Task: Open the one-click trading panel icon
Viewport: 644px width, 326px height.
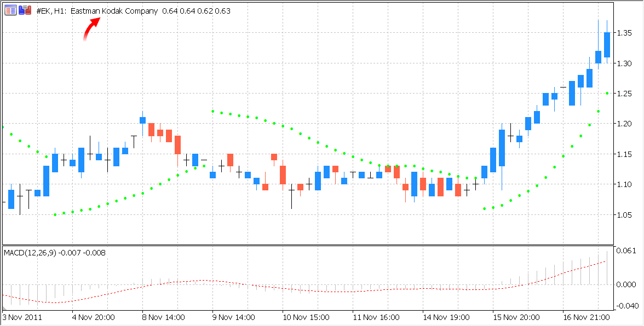Action: coord(10,10)
